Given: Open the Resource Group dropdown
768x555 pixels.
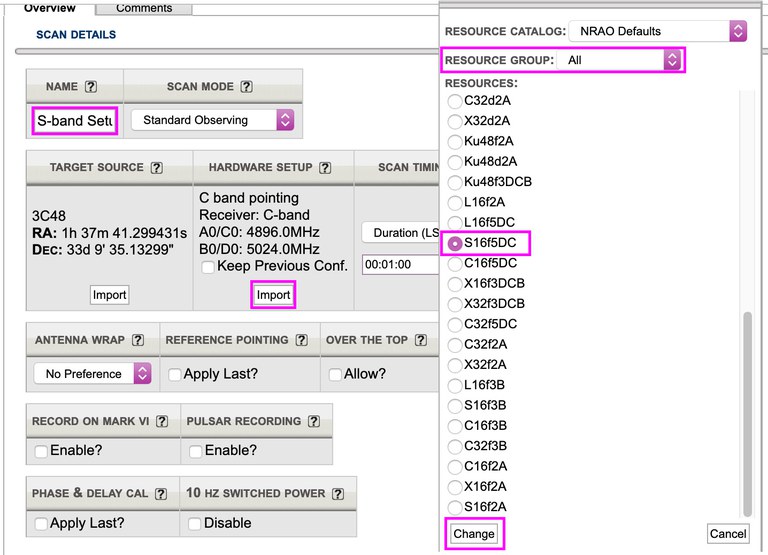Looking at the screenshot, I should [x=619, y=61].
